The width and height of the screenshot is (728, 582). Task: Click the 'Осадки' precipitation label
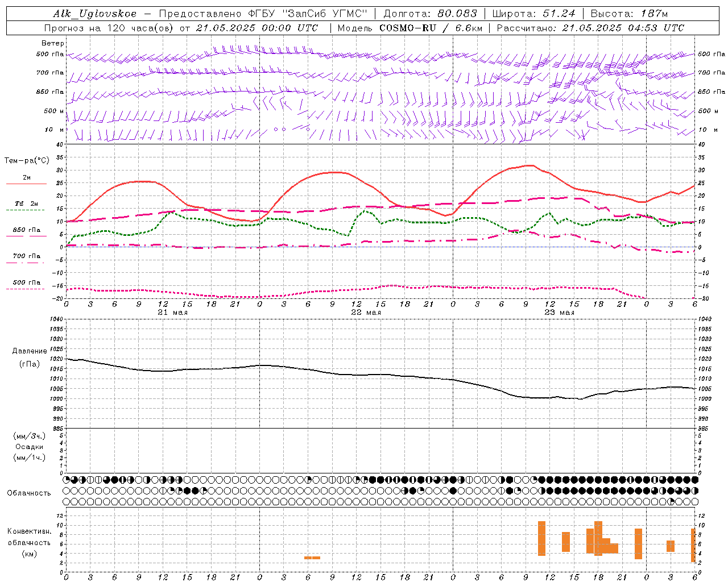[29, 447]
